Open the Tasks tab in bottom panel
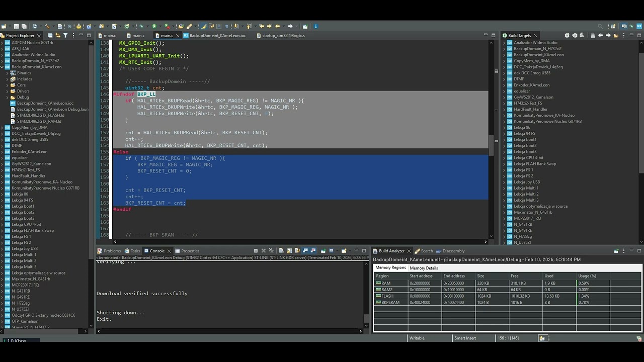 point(132,251)
